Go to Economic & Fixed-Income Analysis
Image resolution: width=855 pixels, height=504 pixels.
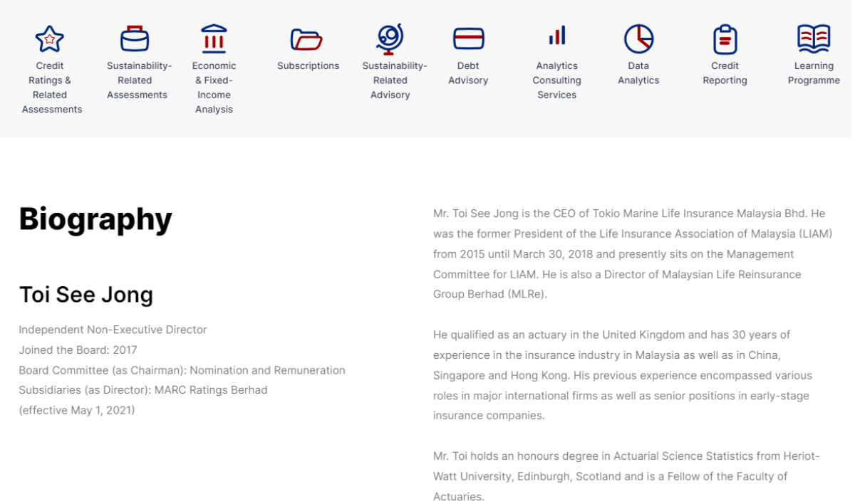[214, 88]
